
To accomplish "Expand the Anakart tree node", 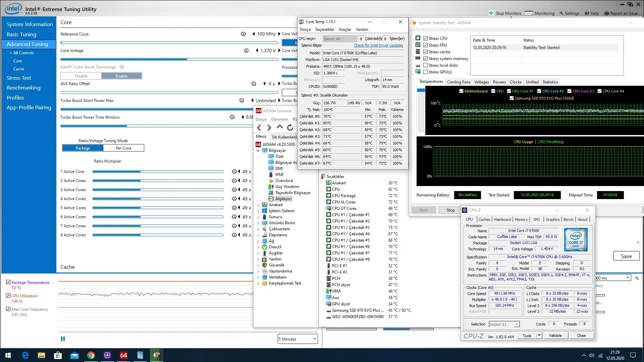I will (258, 205).
